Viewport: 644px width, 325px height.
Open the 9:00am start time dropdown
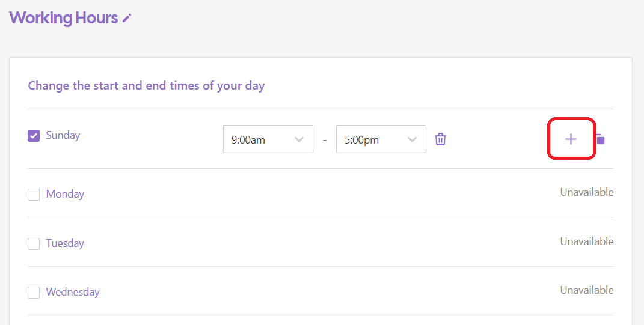pos(268,139)
